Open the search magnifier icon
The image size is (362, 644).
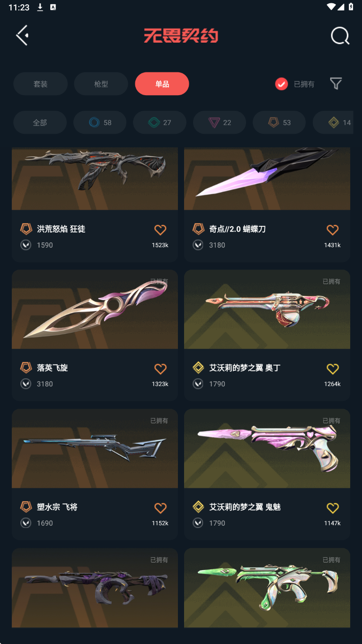click(340, 36)
